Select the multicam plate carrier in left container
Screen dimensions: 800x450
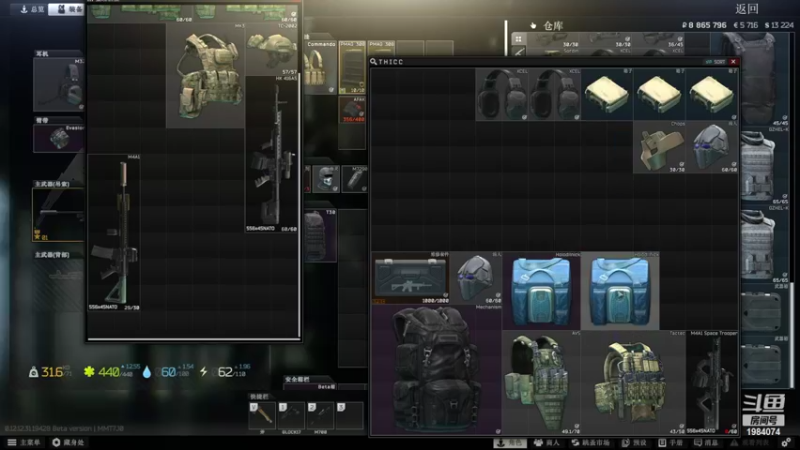click(x=206, y=75)
